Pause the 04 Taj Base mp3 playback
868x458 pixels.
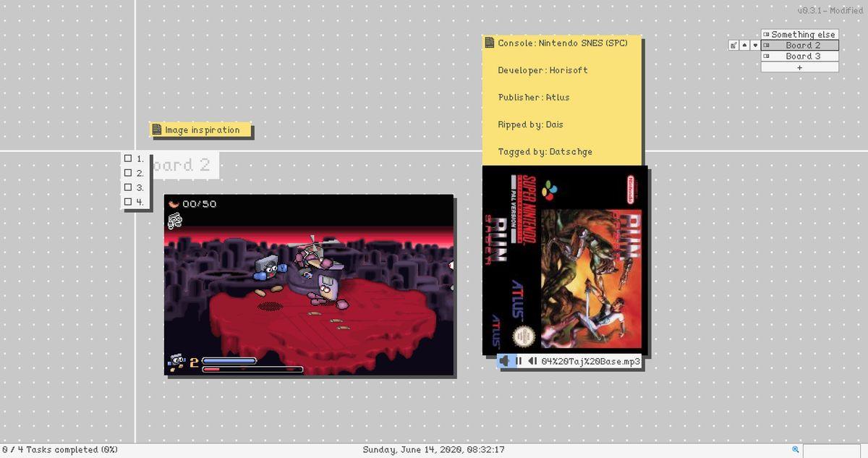point(519,361)
